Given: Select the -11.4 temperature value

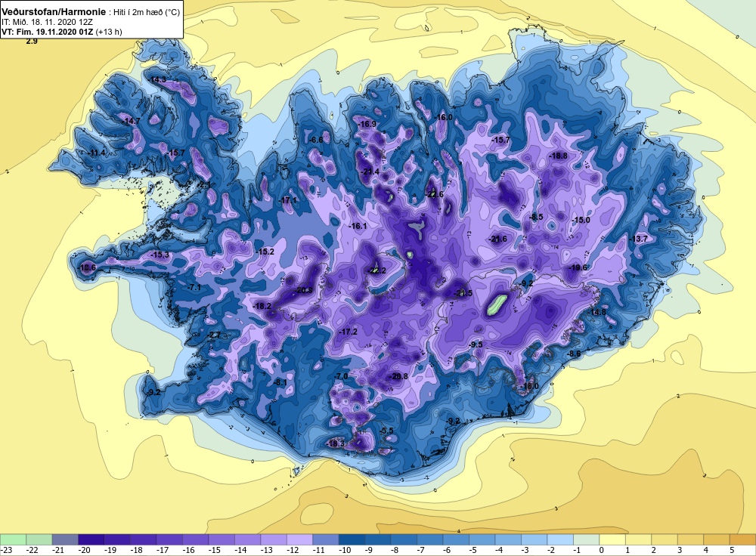Looking at the screenshot, I should coord(97,153).
